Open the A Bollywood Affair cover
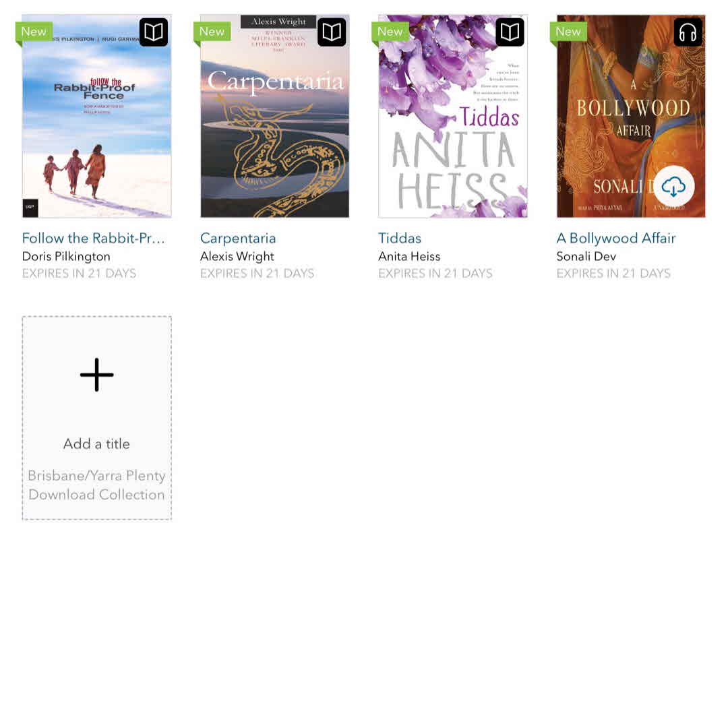The width and height of the screenshot is (728, 728). pyautogui.click(x=631, y=116)
